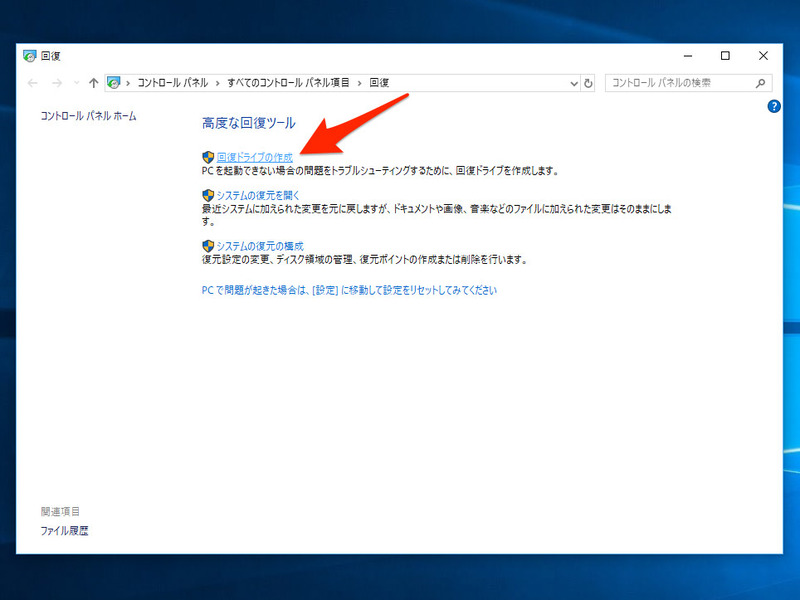Click the forward arrow navigation button

57,83
